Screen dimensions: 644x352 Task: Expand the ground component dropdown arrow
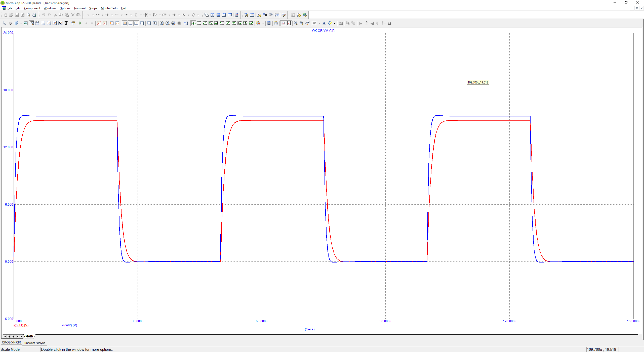pos(93,15)
